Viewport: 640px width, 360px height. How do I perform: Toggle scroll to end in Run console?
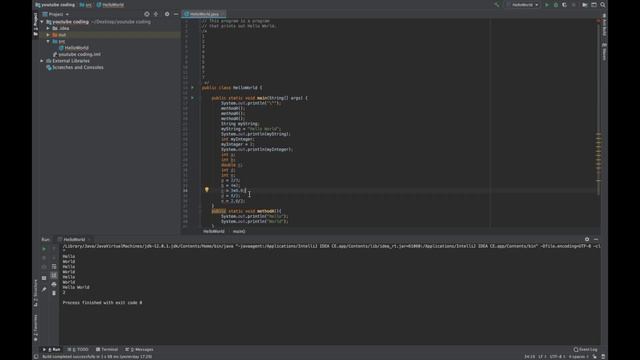tap(54, 276)
